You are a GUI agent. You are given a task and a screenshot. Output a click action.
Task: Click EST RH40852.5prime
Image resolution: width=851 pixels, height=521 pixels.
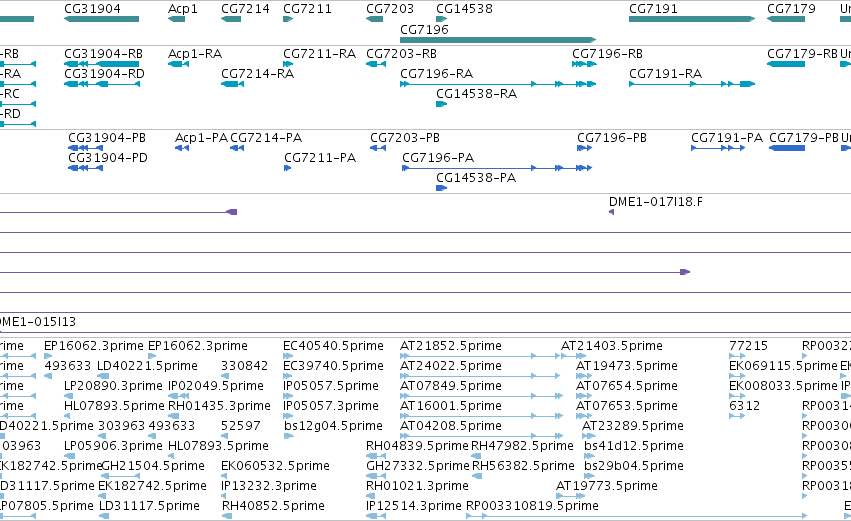[x=273, y=506]
